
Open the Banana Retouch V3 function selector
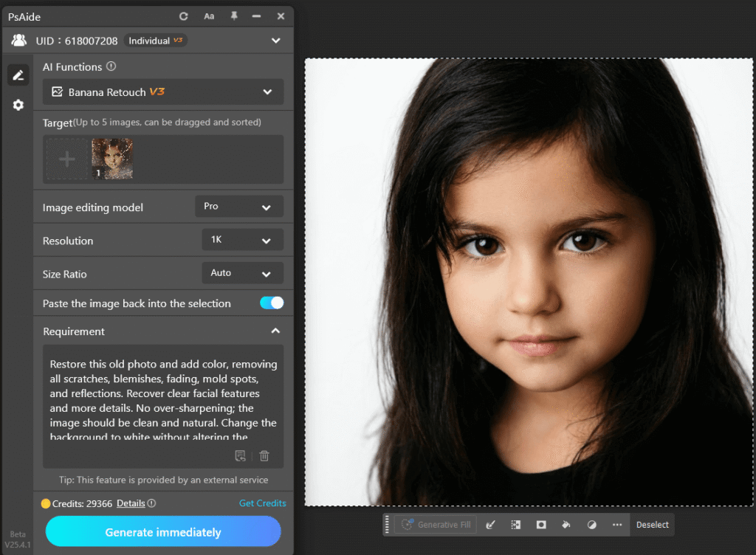click(163, 92)
